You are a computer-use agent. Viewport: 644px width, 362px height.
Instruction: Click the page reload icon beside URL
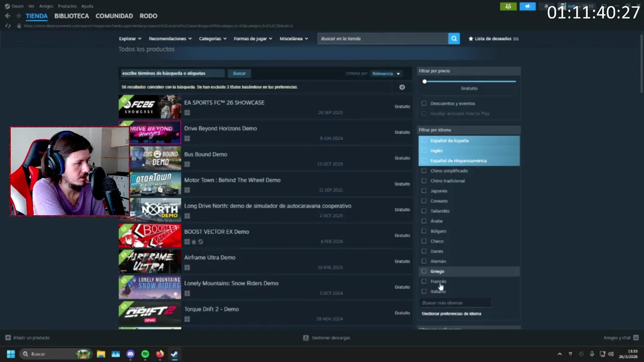pyautogui.click(x=8, y=26)
